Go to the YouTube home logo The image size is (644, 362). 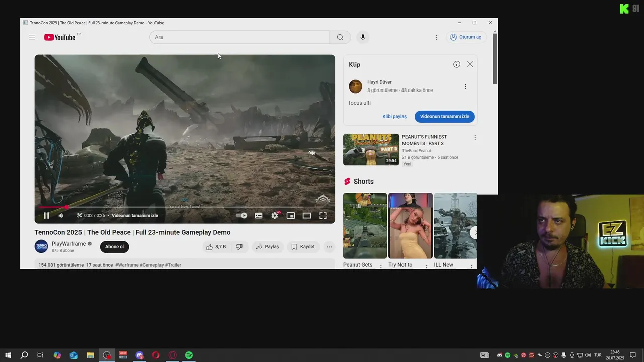click(60, 37)
